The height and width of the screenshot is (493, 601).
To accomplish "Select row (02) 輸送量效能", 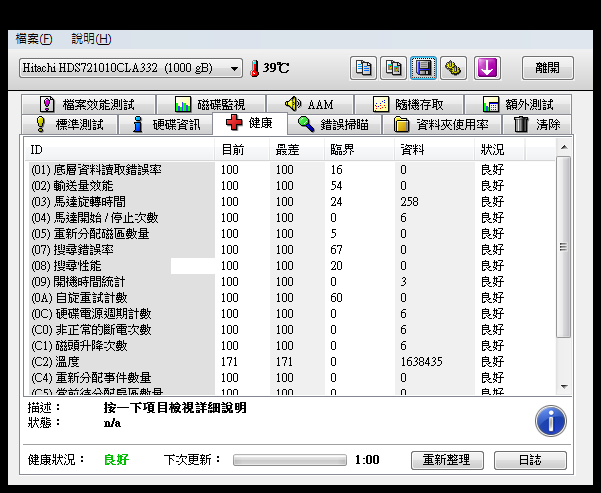I will [290, 186].
